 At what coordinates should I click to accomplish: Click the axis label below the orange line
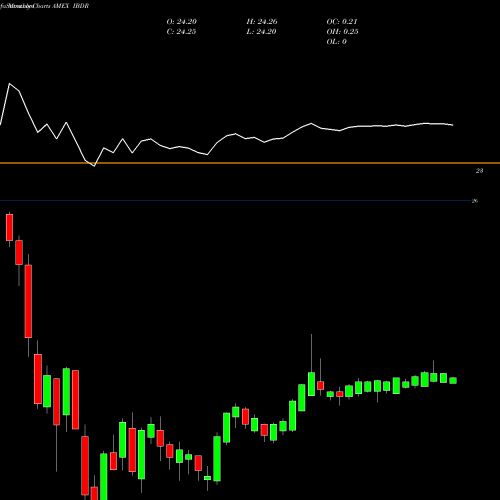pyautogui.click(x=479, y=171)
